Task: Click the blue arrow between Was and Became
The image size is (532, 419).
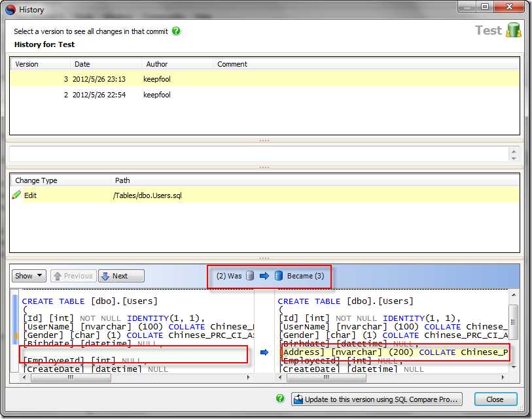Action: point(264,276)
